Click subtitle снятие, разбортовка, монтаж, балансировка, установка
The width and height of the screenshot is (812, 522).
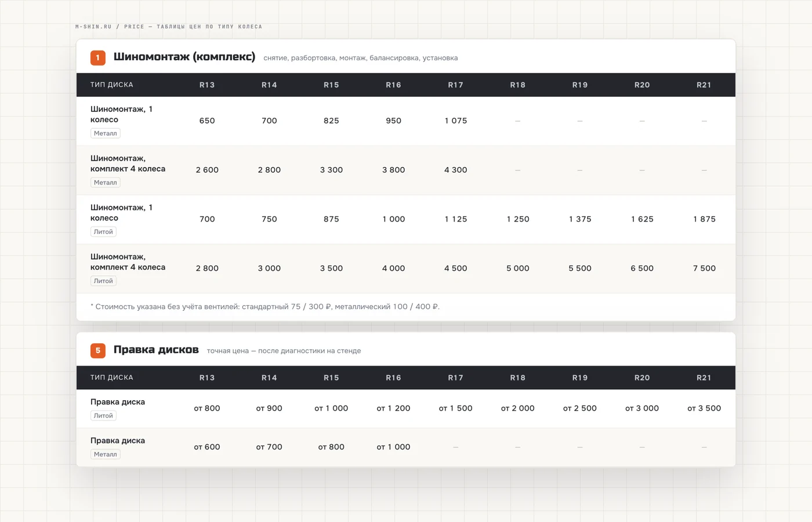(361, 58)
